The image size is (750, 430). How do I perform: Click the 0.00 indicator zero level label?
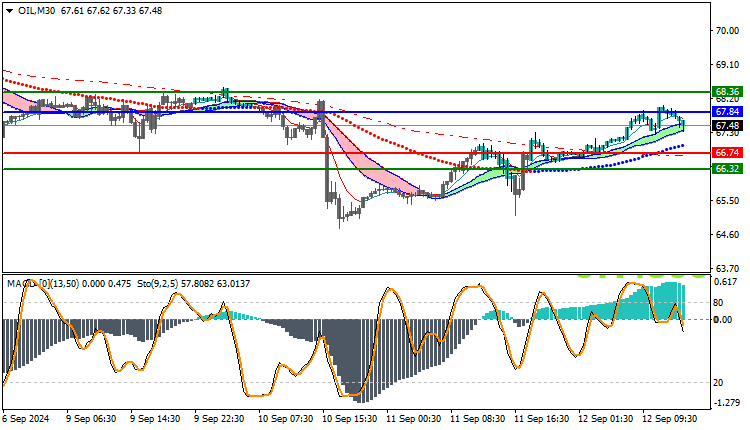723,320
